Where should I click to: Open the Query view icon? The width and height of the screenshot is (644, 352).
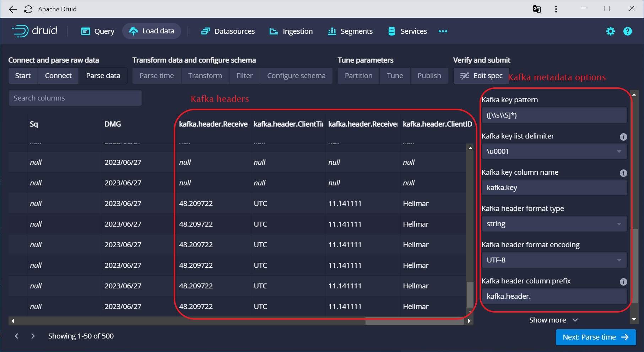coord(85,31)
